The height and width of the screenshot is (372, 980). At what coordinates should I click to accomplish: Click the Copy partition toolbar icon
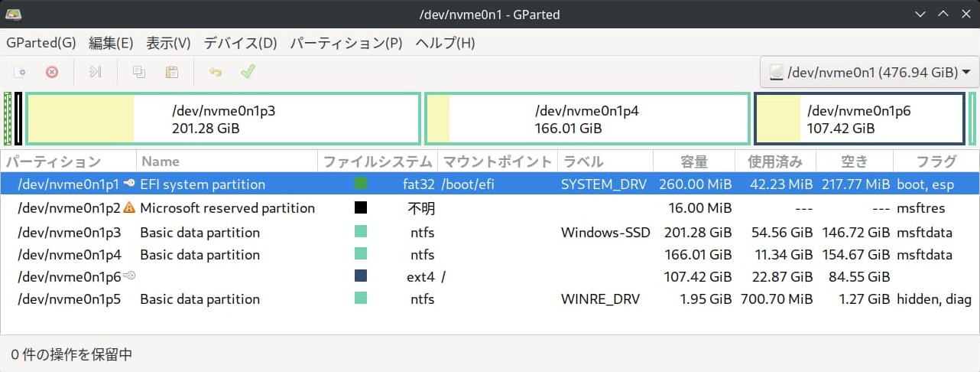click(138, 72)
